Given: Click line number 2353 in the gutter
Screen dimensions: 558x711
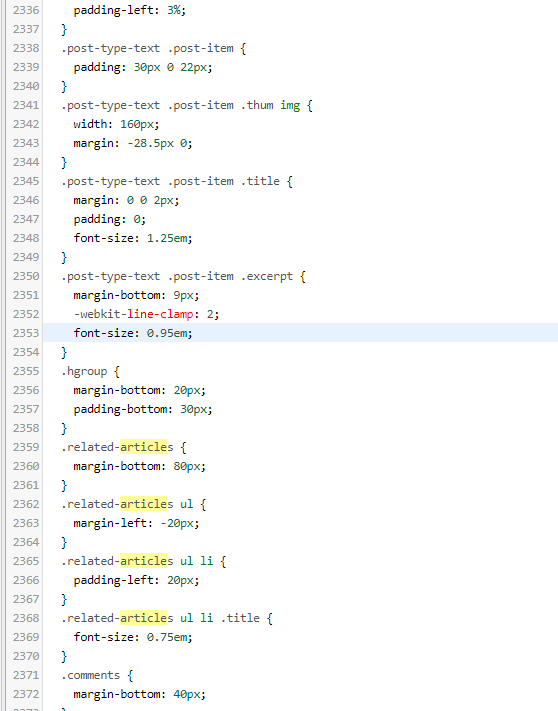Looking at the screenshot, I should [x=26, y=333].
